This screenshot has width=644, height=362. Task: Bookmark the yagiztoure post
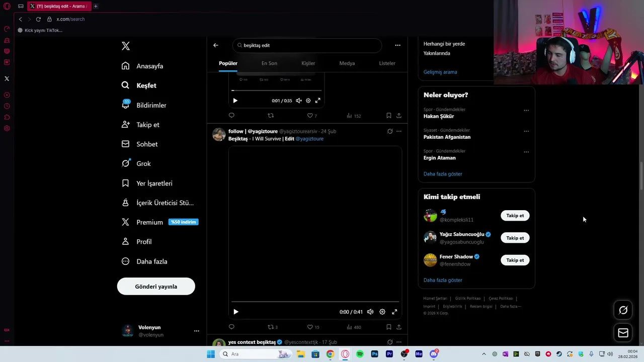point(388,327)
